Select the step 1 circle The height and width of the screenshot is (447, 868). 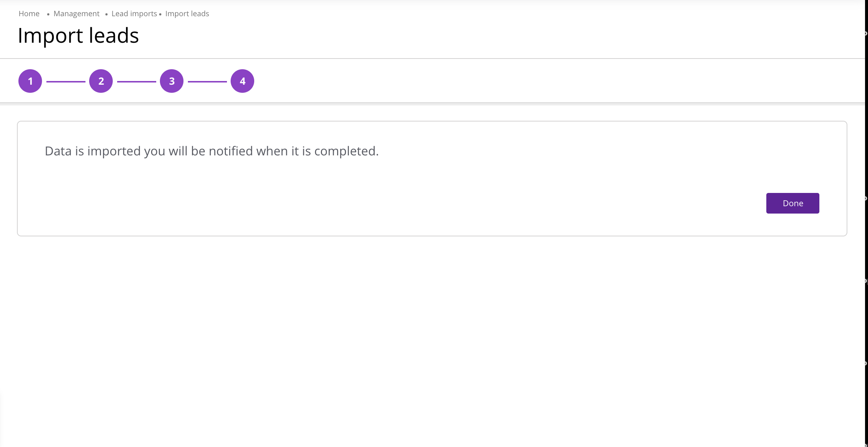pyautogui.click(x=30, y=81)
